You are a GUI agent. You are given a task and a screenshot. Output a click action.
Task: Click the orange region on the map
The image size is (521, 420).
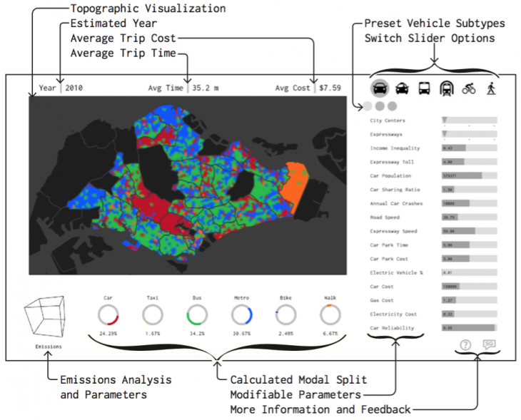293,184
